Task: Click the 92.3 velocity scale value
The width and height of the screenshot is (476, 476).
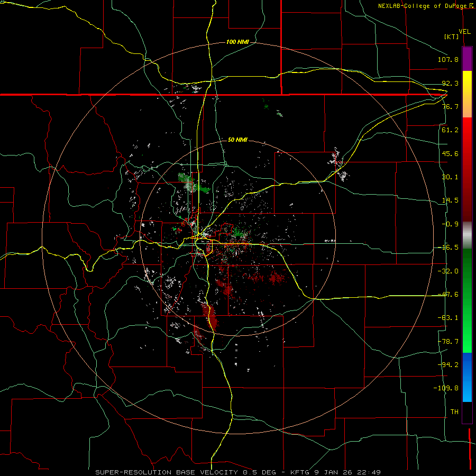Action: click(450, 83)
